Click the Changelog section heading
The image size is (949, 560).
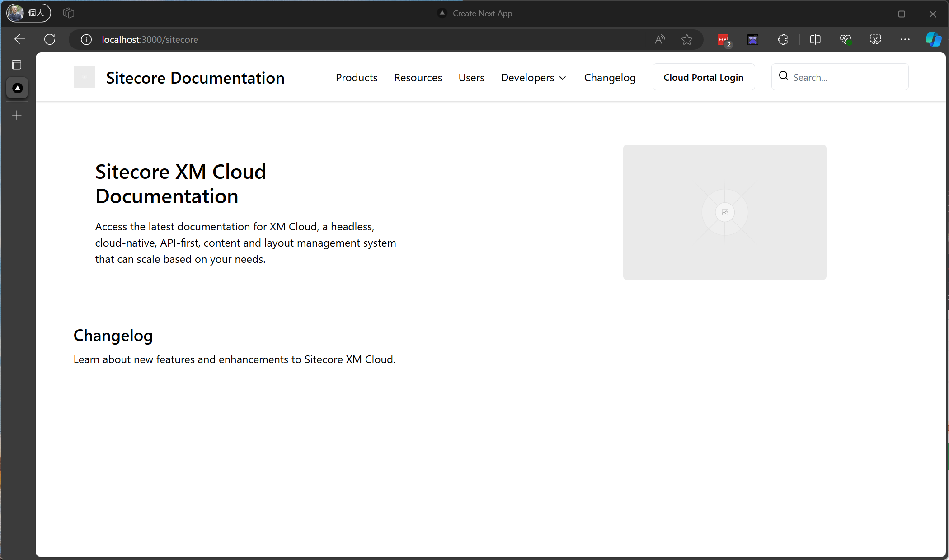[113, 335]
